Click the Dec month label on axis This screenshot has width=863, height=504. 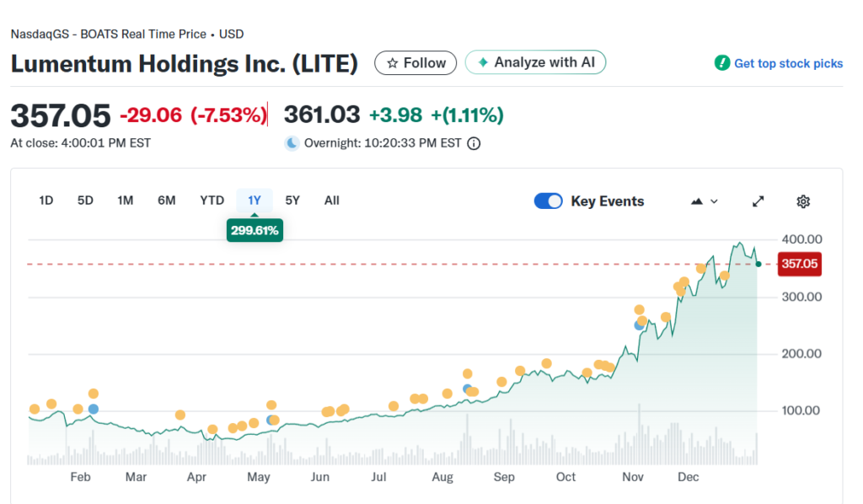688,477
